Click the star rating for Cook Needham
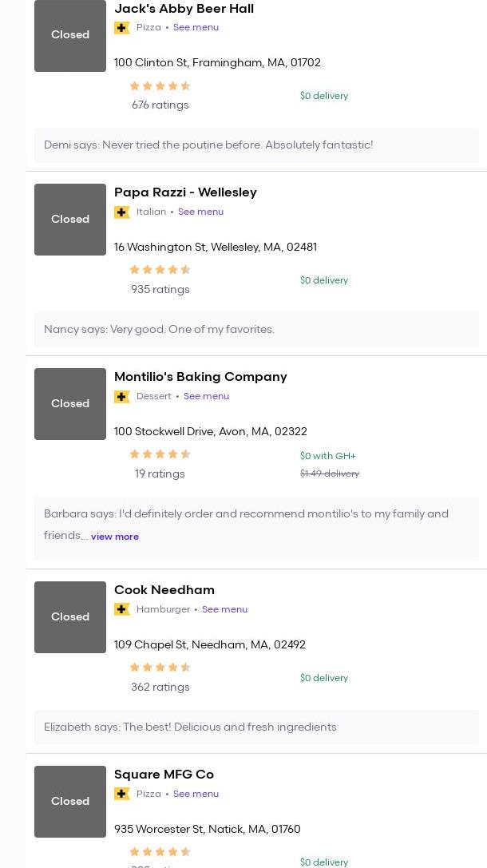This screenshot has height=868, width=487. (160, 668)
